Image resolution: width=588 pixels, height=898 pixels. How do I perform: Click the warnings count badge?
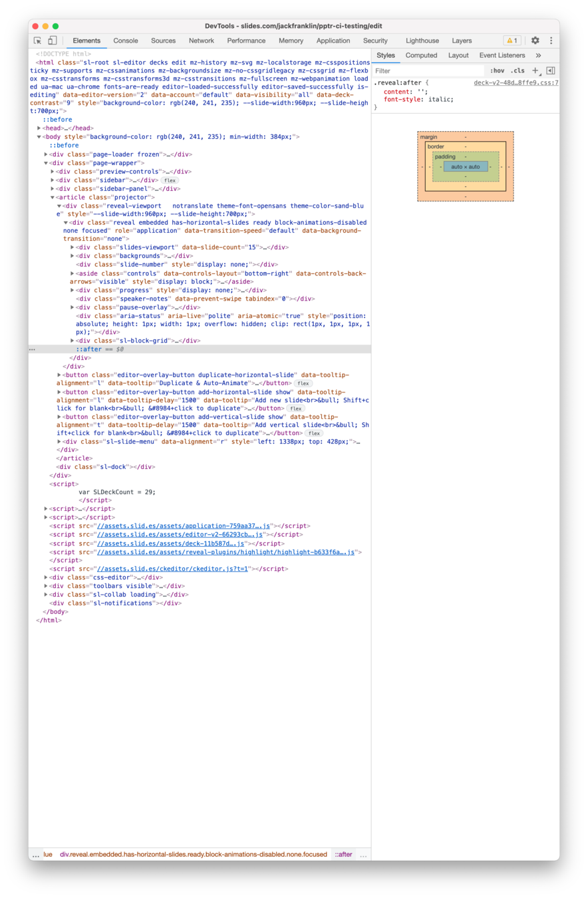click(x=512, y=41)
